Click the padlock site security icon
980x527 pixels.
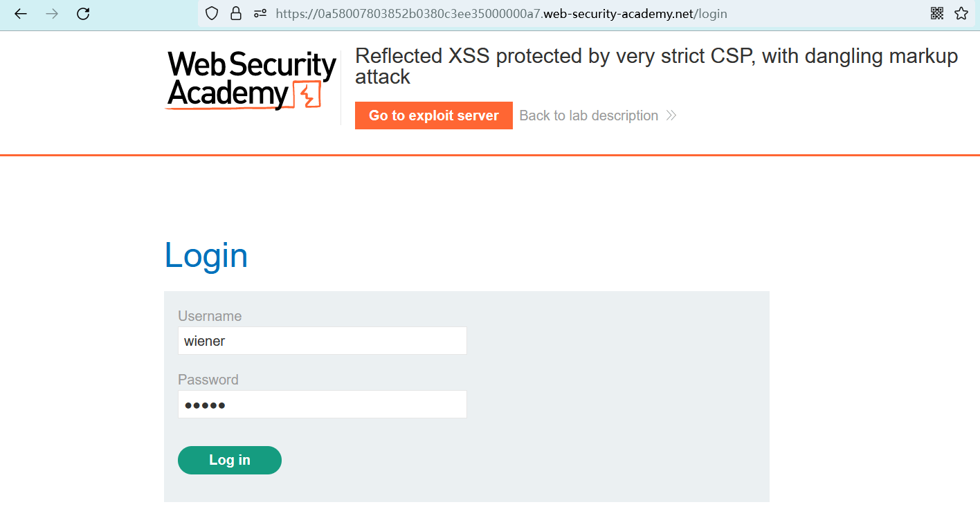pos(236,14)
